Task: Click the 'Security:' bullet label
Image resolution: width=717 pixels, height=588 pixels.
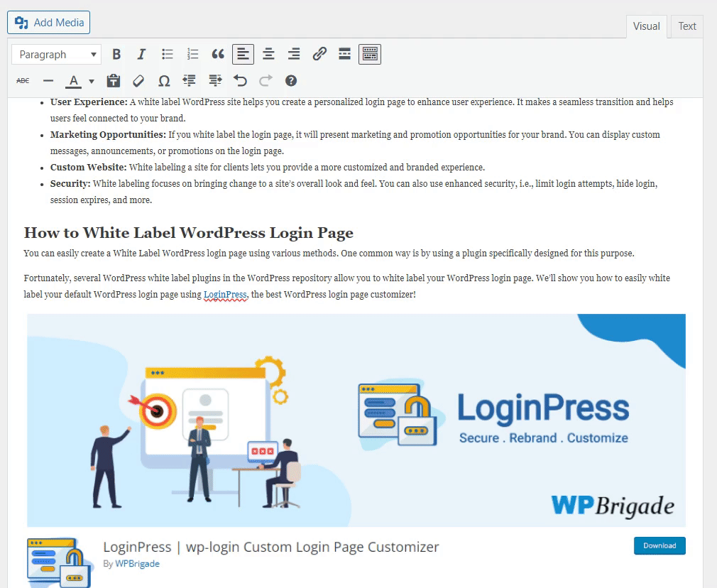Action: [x=70, y=184]
